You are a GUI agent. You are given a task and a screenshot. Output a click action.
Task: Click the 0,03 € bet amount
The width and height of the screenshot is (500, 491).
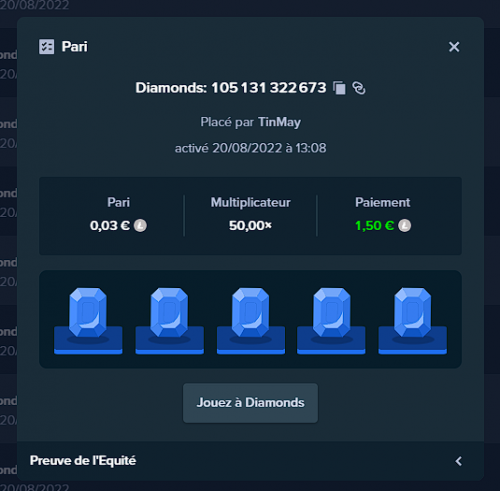click(x=110, y=226)
